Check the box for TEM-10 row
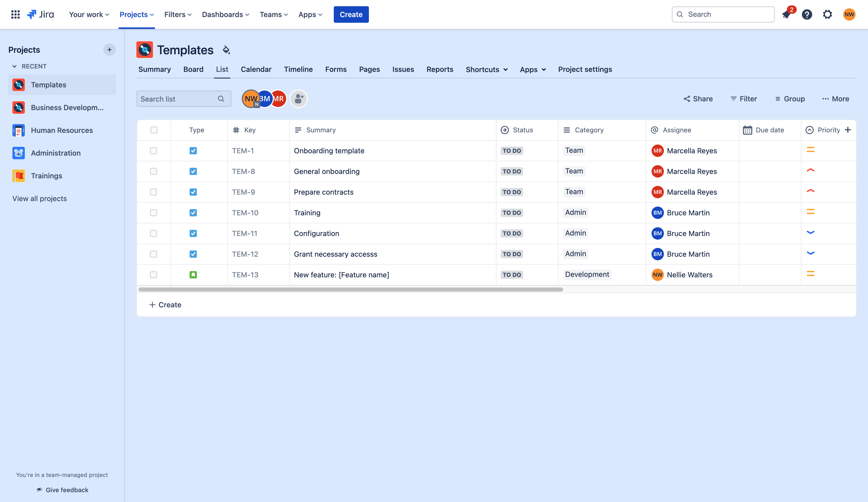The width and height of the screenshot is (868, 502). 154,213
